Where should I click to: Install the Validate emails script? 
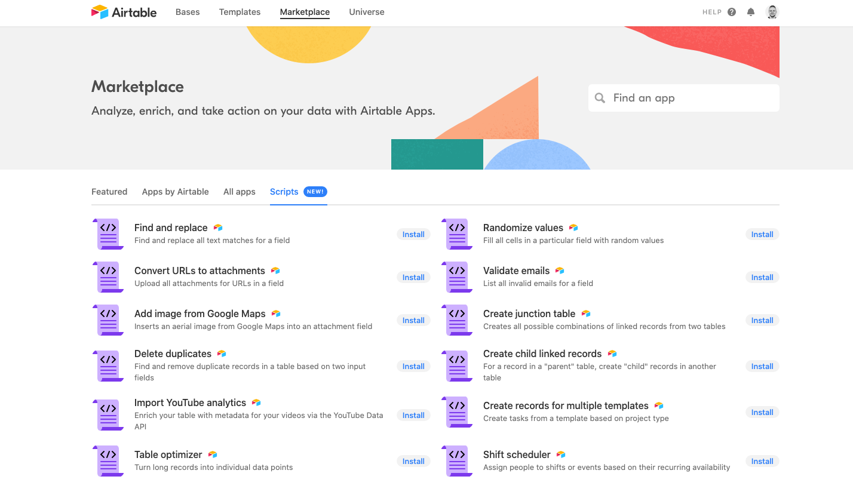[762, 277]
